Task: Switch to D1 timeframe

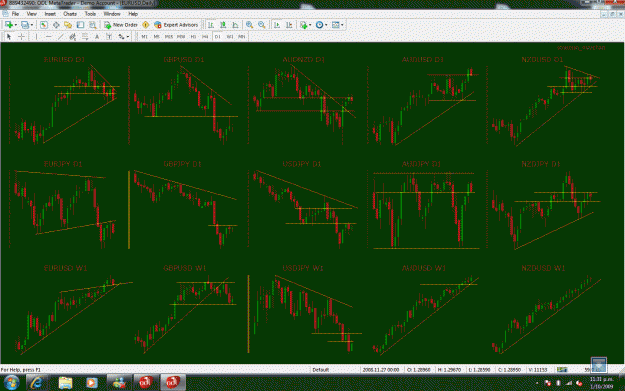Action: [217, 37]
